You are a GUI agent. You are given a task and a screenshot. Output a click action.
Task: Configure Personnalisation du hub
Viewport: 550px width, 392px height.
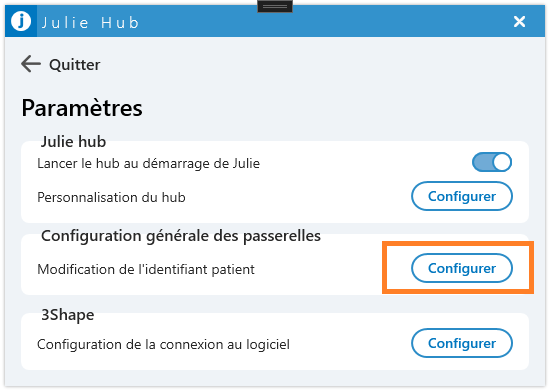(x=462, y=196)
